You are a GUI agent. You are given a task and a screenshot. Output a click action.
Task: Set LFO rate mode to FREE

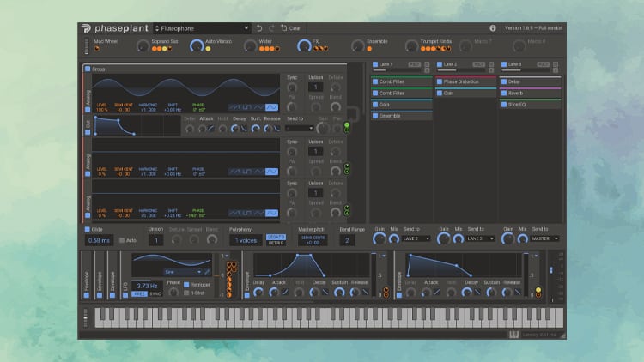click(x=140, y=294)
